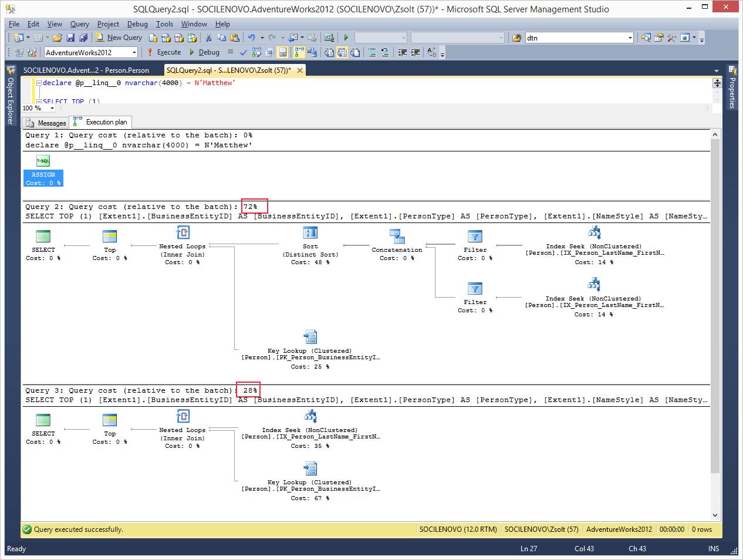This screenshot has height=560, width=743.
Task: Click the XMLA Query icon
Action: [x=192, y=38]
